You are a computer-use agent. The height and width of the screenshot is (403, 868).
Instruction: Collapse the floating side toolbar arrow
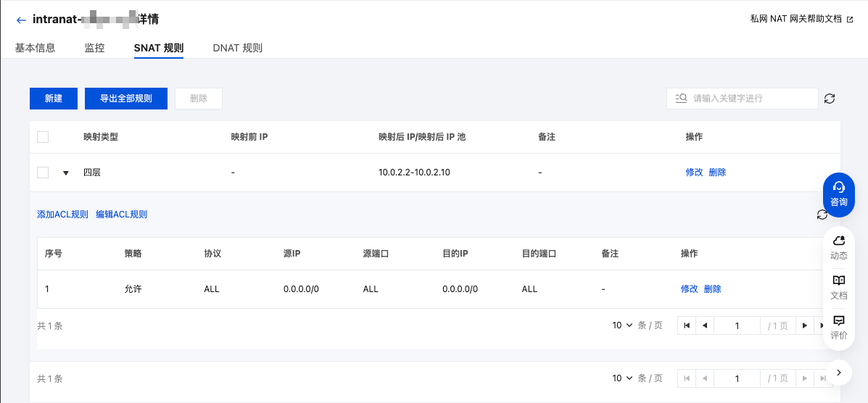coord(838,373)
